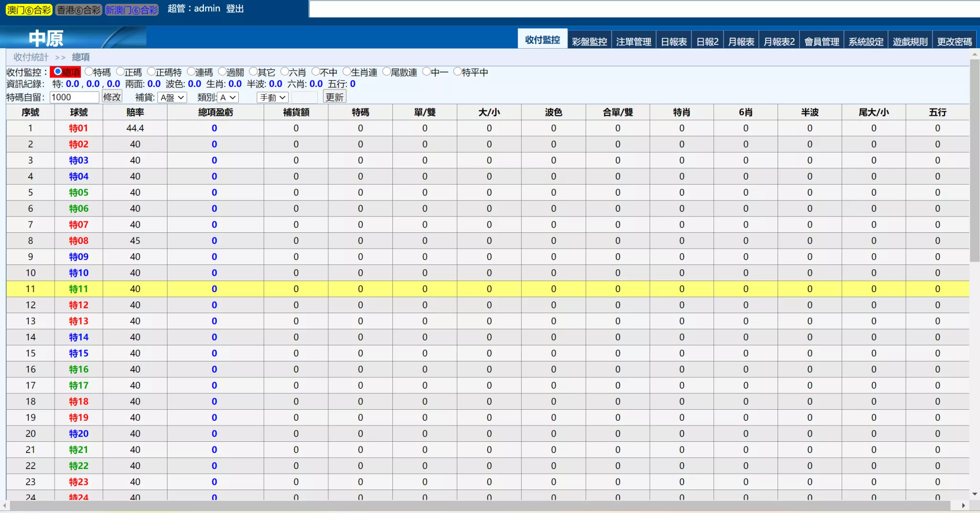
Task: Open the 系統設定 tab
Action: (x=866, y=42)
